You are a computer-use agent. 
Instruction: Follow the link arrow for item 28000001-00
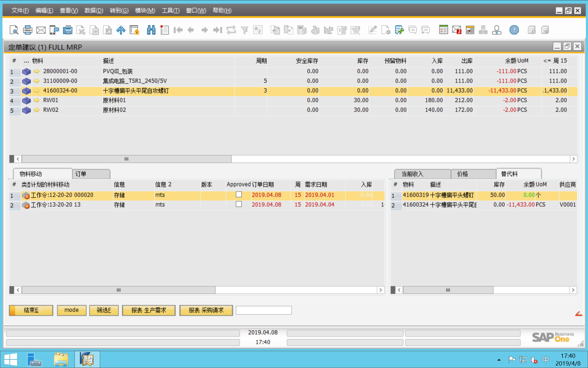coord(36,71)
